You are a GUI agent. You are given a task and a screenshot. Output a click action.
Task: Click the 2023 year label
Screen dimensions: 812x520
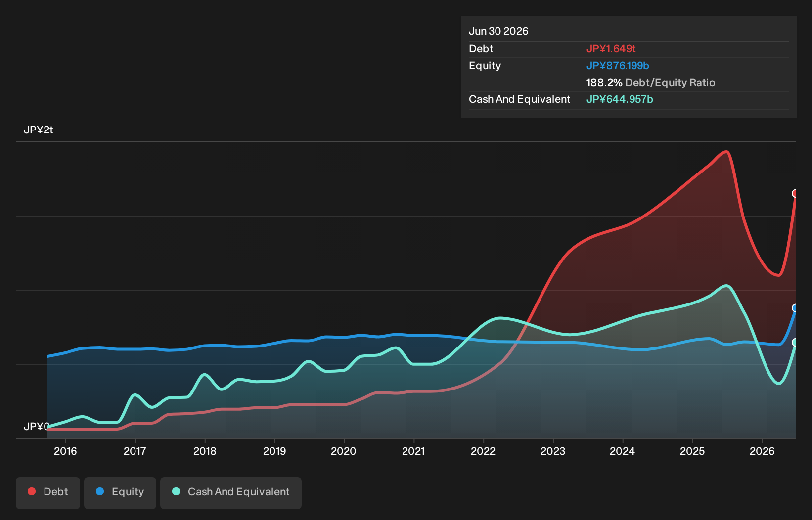553,451
